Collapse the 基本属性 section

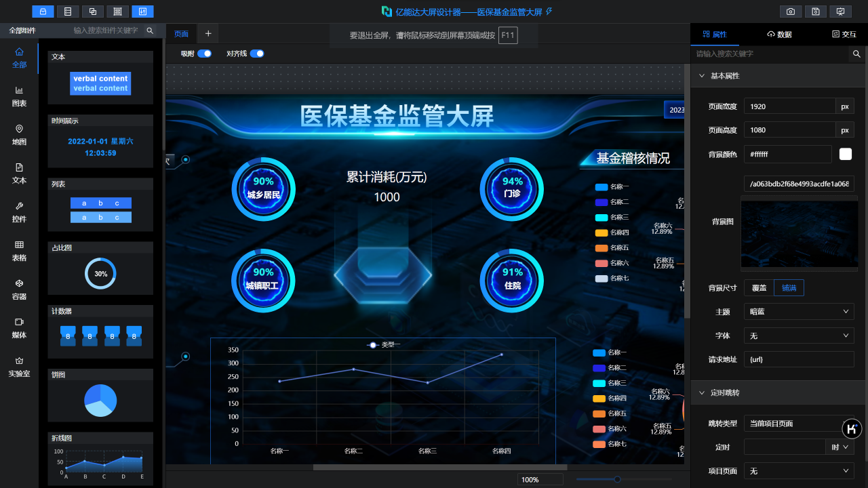tap(701, 76)
